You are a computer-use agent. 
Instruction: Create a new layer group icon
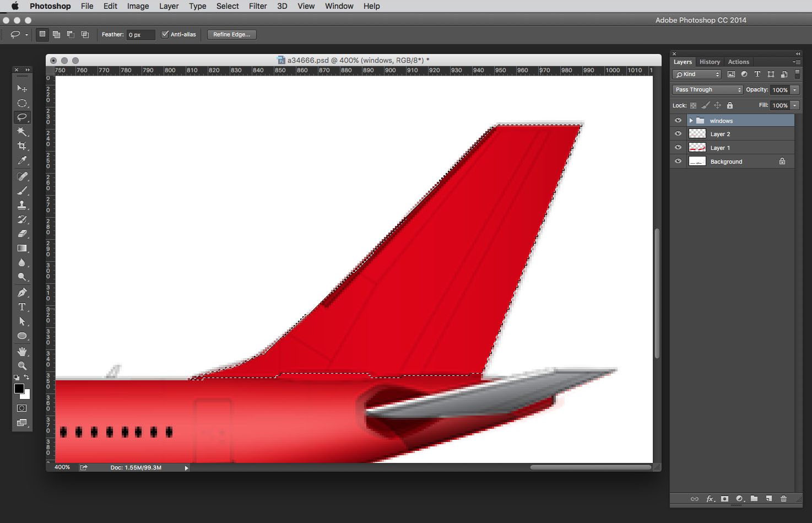(x=754, y=499)
